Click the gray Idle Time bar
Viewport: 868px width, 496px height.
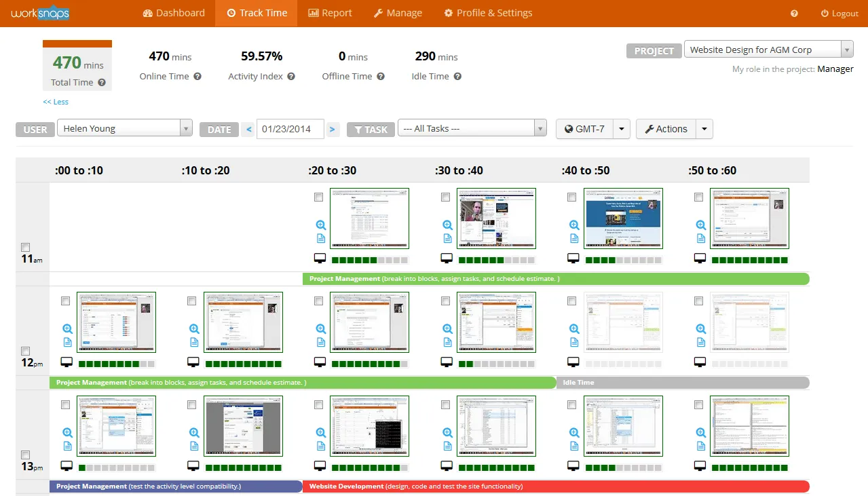pyautogui.click(x=683, y=383)
